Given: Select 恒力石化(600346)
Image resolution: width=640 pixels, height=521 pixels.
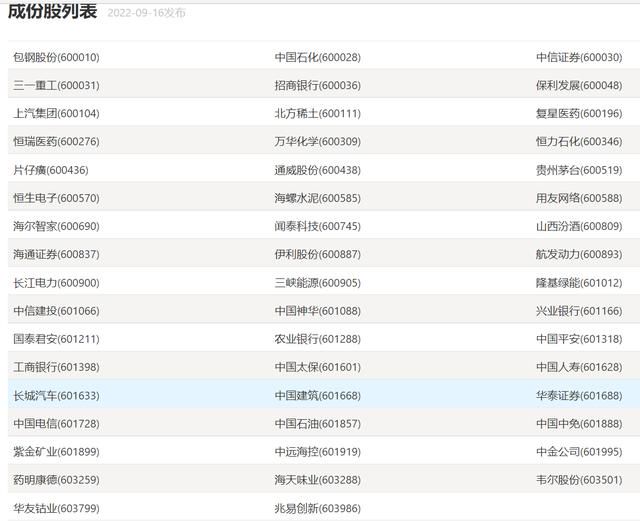Looking at the screenshot, I should [579, 141].
